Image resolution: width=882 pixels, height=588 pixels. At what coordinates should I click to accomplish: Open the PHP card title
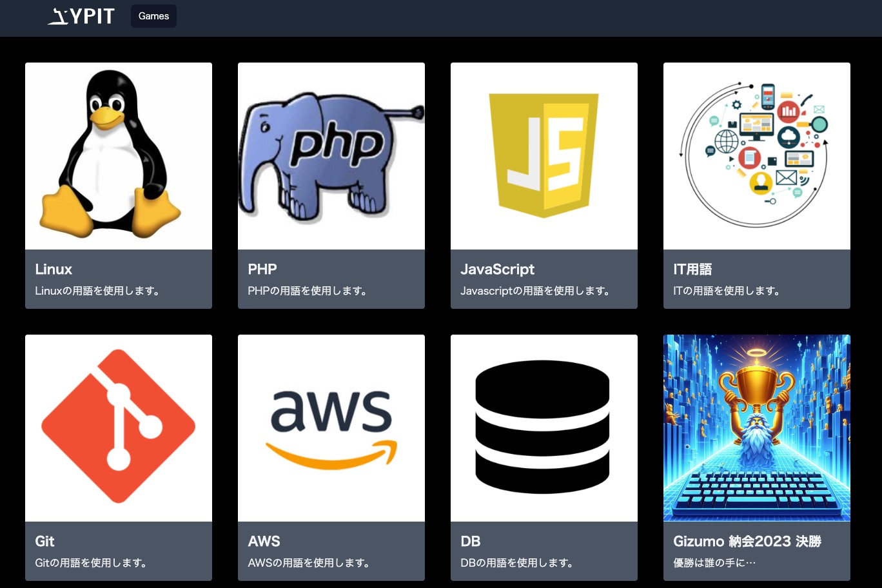pos(262,269)
